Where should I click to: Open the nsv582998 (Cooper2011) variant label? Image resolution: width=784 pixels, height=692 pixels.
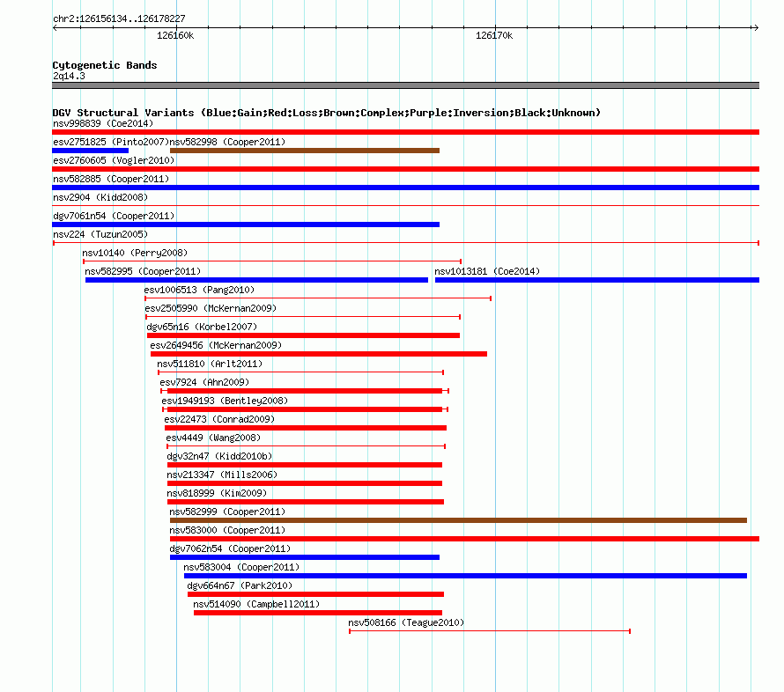227,142
